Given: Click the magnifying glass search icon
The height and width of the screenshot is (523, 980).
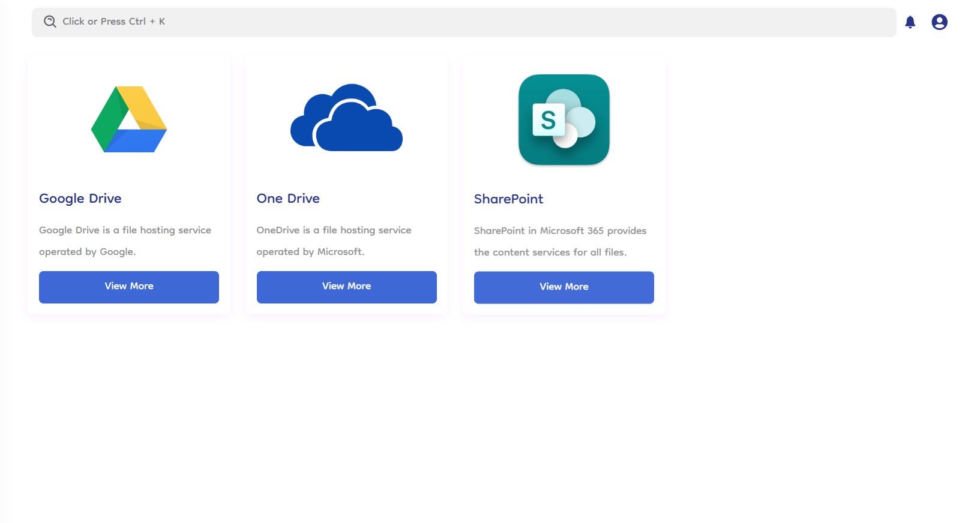Looking at the screenshot, I should [x=50, y=22].
